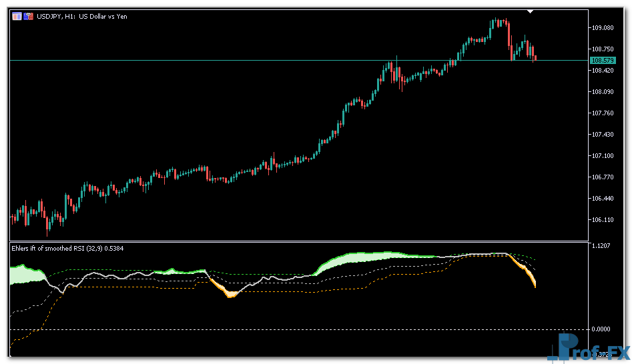Click the green filled indicator zone at left

pos(27,274)
